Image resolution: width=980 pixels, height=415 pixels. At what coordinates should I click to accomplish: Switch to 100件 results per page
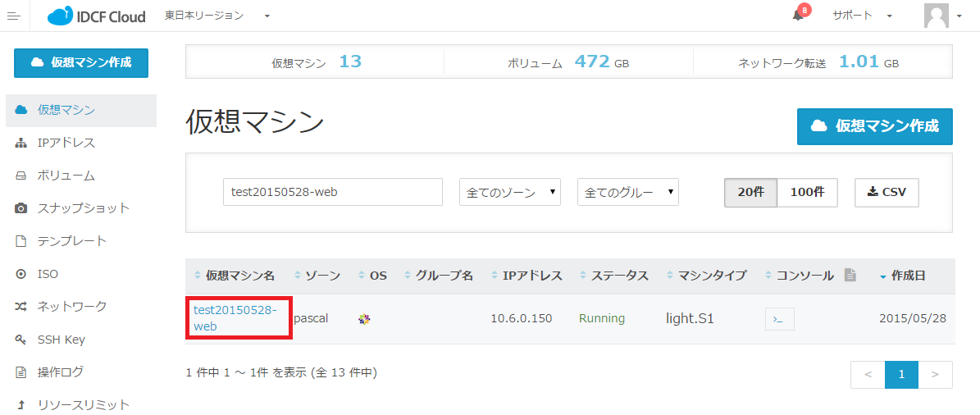pyautogui.click(x=807, y=192)
